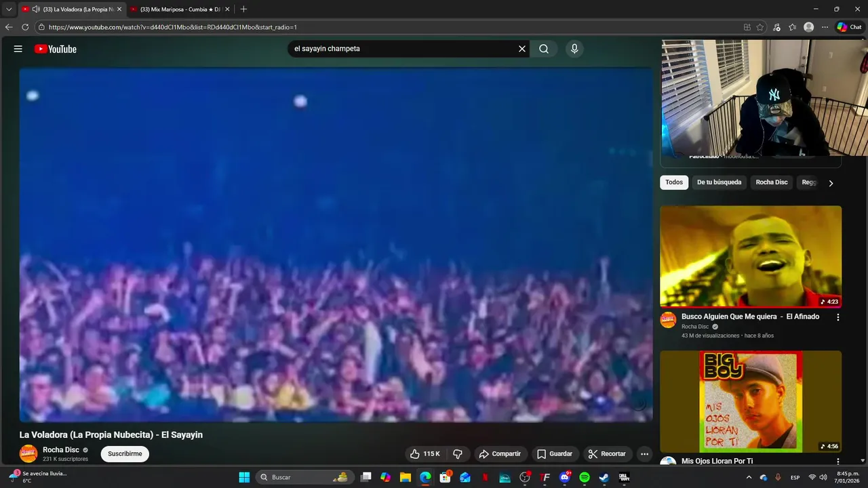Go to the YouTube home logo
This screenshot has width=868, height=488.
[x=56, y=49]
